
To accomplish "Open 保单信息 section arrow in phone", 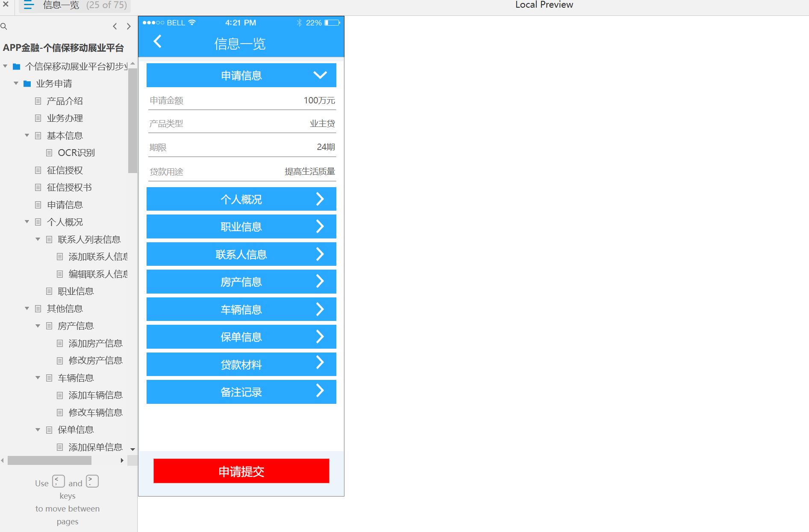I will click(320, 336).
